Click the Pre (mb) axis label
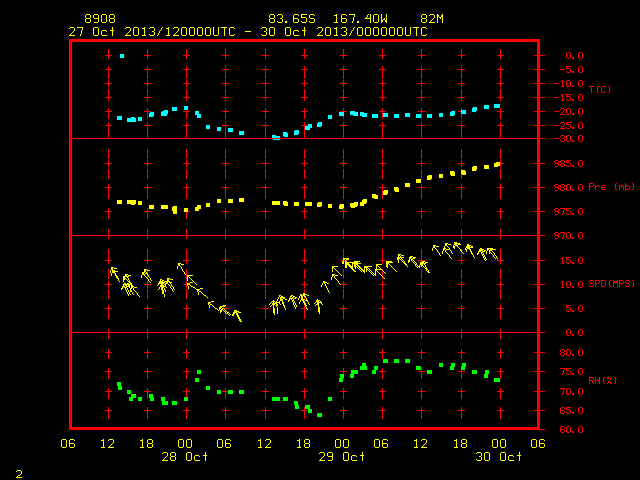The width and height of the screenshot is (640, 480). 611,187
